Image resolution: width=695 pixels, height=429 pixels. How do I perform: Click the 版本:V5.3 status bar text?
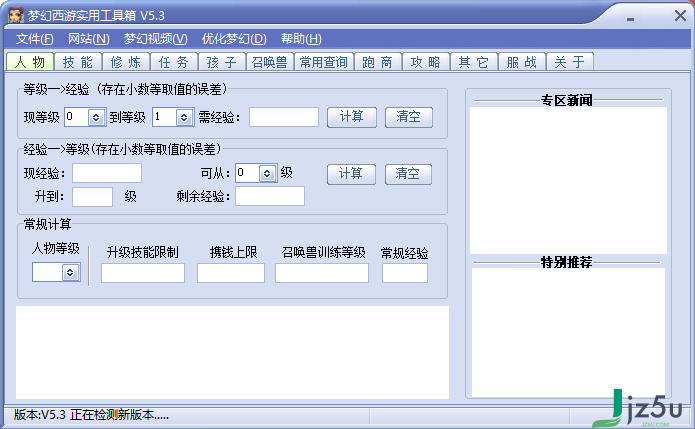91,415
